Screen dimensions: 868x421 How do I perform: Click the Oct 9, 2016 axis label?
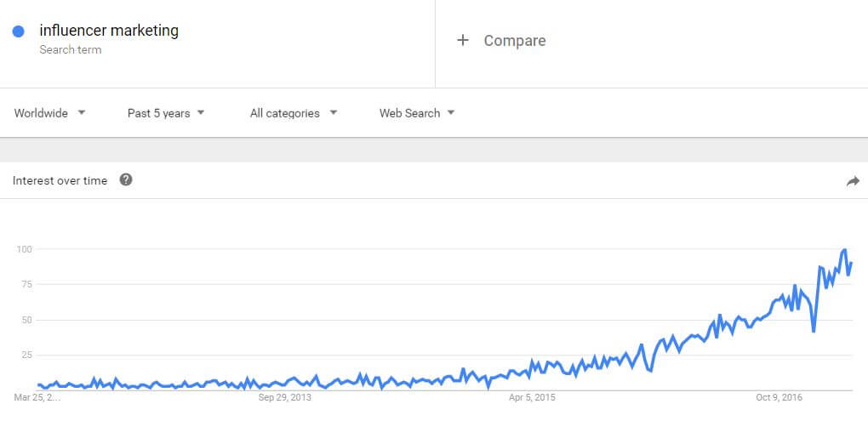[779, 397]
